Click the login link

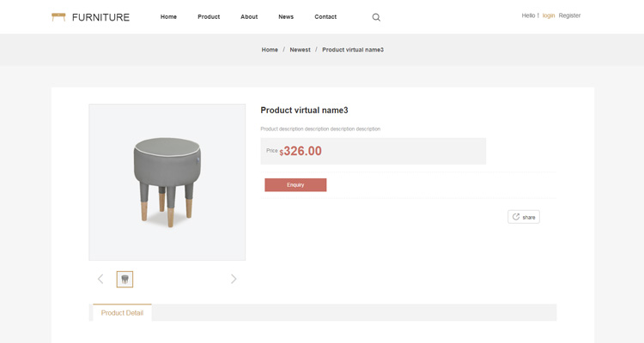point(549,15)
